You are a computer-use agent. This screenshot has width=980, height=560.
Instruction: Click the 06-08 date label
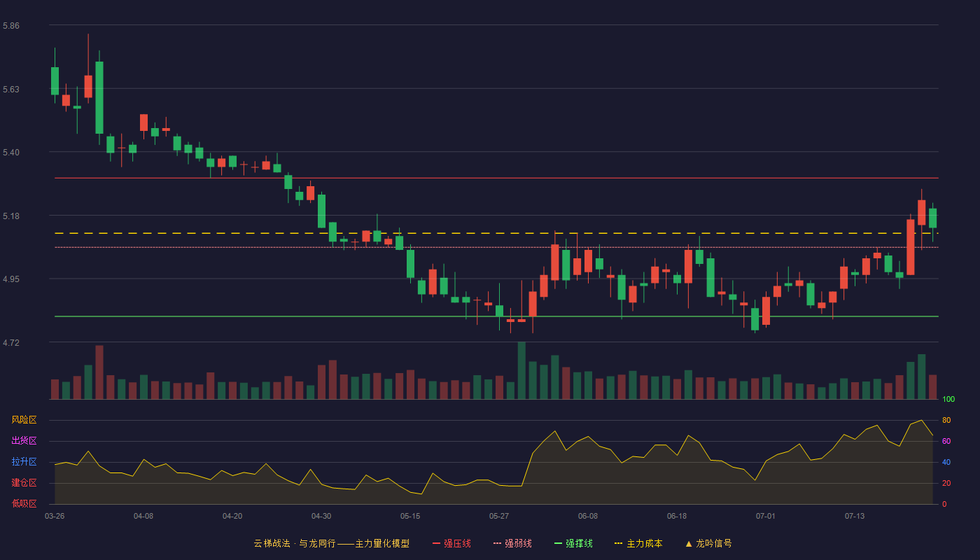(588, 516)
